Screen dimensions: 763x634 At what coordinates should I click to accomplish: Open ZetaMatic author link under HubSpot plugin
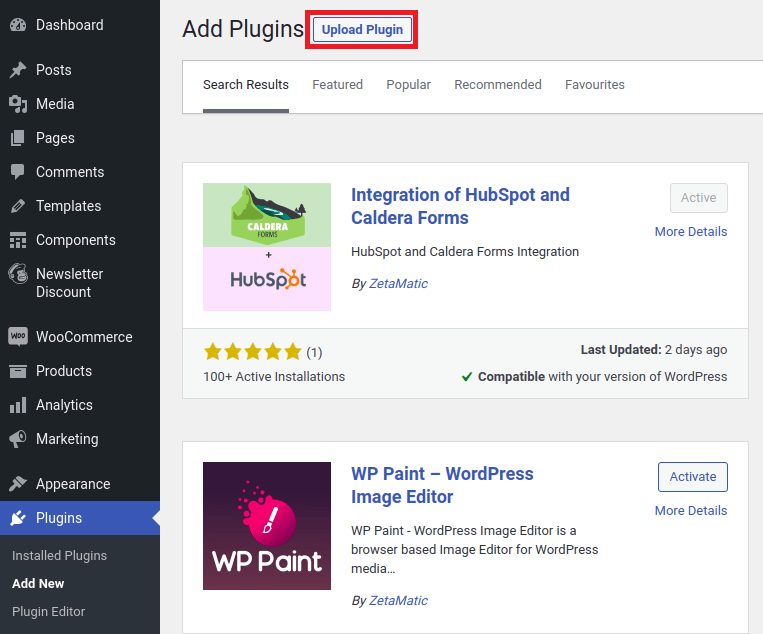[398, 284]
